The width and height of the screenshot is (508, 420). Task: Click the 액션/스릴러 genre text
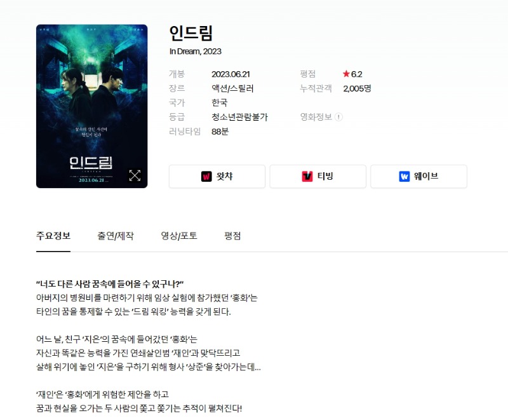click(x=232, y=88)
